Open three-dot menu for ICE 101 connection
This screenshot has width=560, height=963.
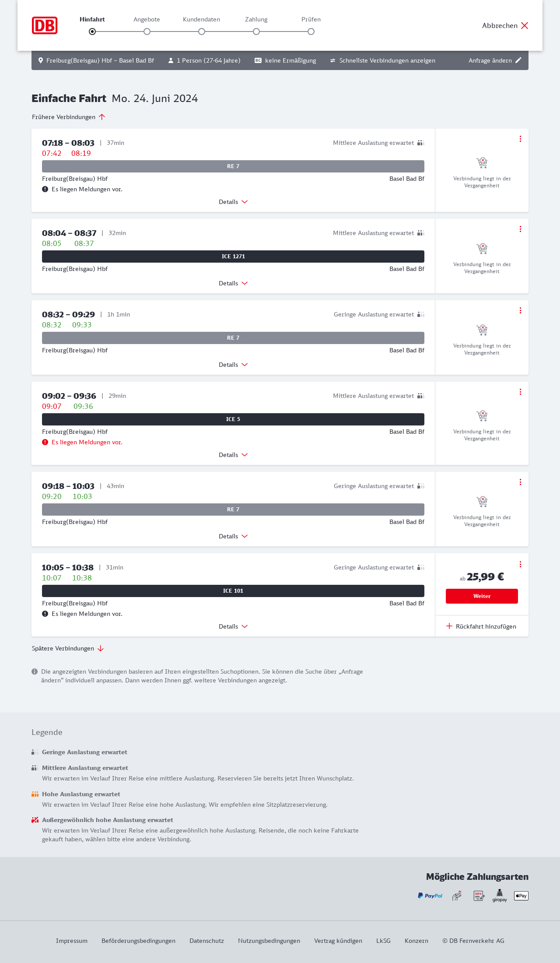(x=520, y=564)
